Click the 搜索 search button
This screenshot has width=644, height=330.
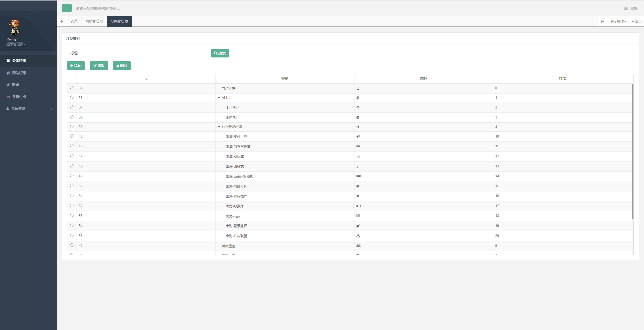click(x=220, y=53)
